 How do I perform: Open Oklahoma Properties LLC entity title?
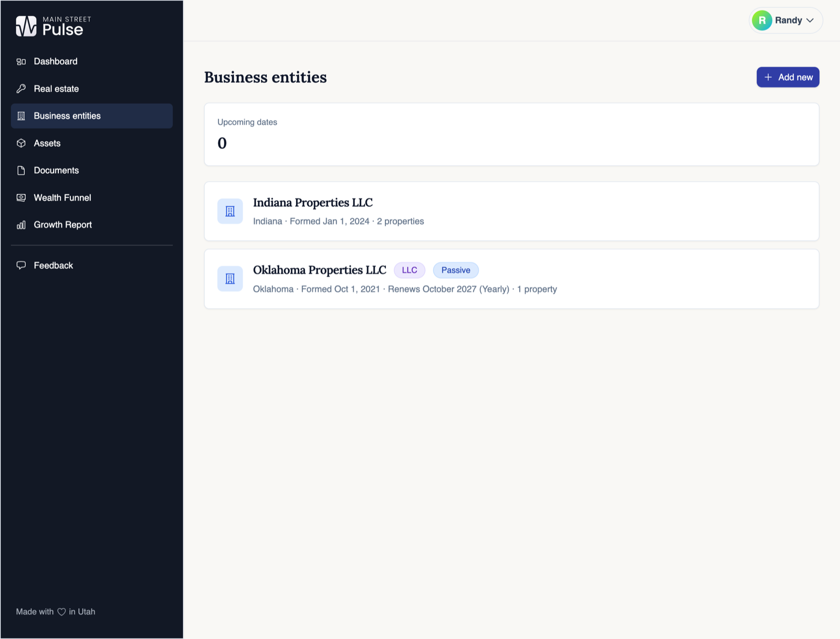pyautogui.click(x=320, y=270)
